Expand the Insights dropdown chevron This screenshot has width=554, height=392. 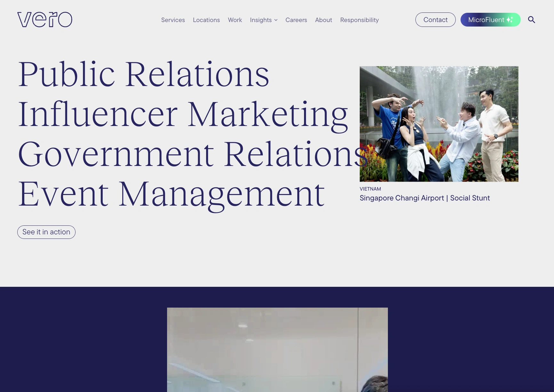point(276,20)
